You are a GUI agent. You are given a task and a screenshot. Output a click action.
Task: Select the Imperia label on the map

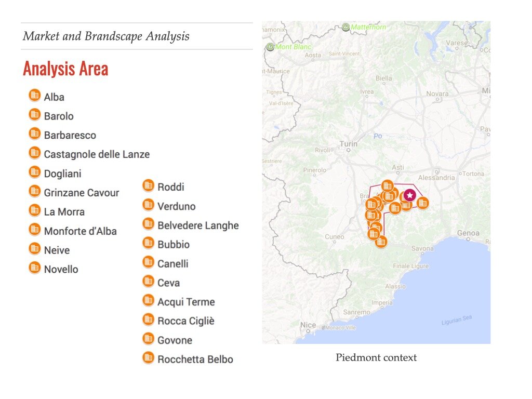click(x=382, y=302)
